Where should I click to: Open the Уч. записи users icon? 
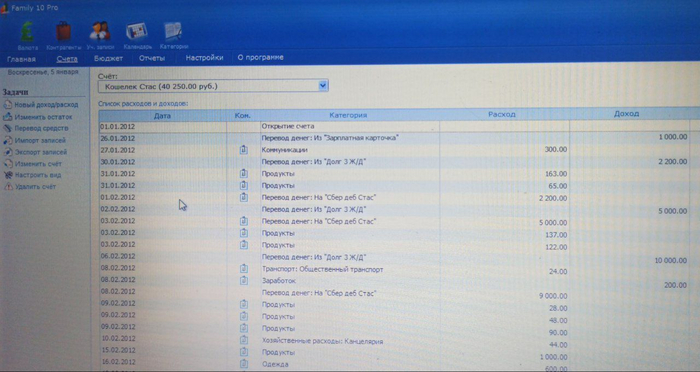tap(100, 31)
